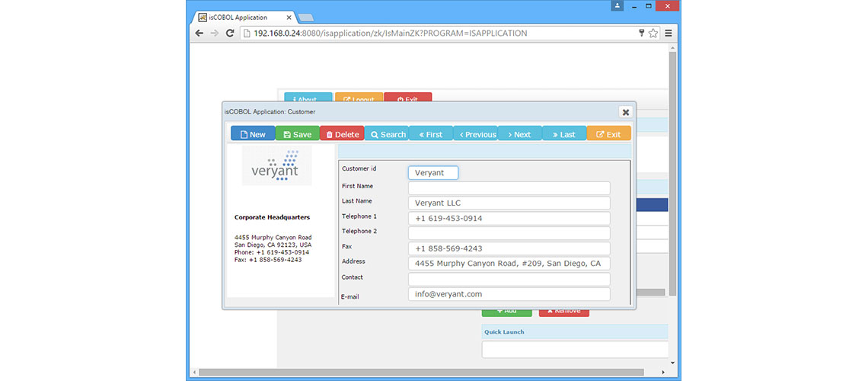Click the horizontal page scrollbar
This screenshot has width=868, height=381.
(x=421, y=372)
